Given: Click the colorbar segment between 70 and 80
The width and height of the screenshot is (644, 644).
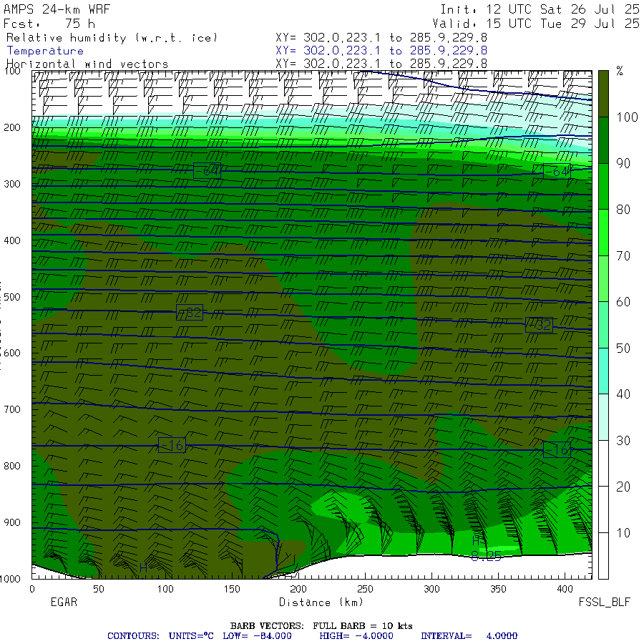Looking at the screenshot, I should [x=603, y=233].
